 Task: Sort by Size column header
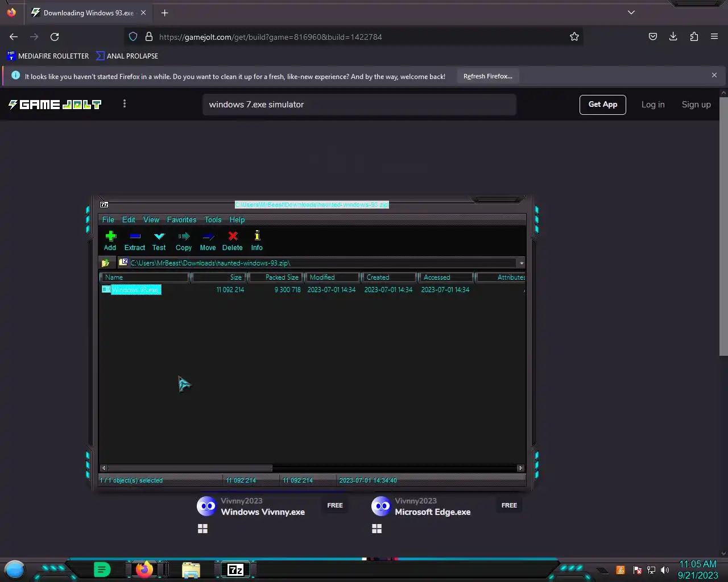click(x=218, y=277)
